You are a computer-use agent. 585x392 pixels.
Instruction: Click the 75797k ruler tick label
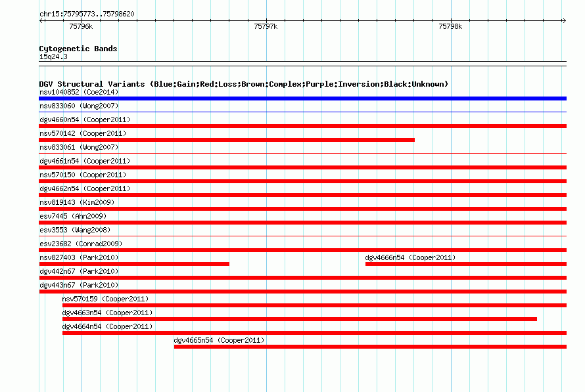[266, 26]
